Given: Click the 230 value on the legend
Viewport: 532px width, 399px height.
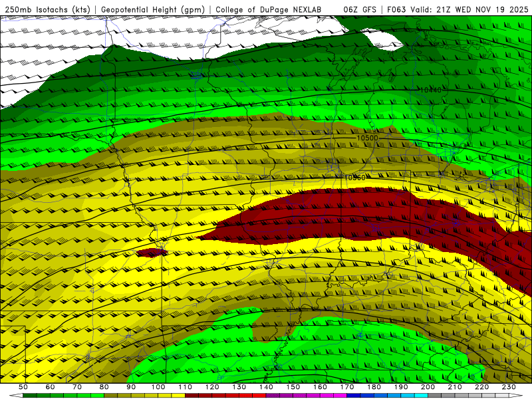Looking at the screenshot, I should [x=509, y=387].
